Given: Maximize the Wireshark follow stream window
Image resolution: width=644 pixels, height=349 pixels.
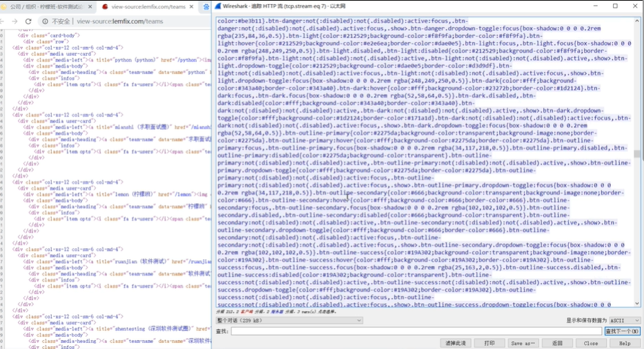Looking at the screenshot, I should [615, 6].
